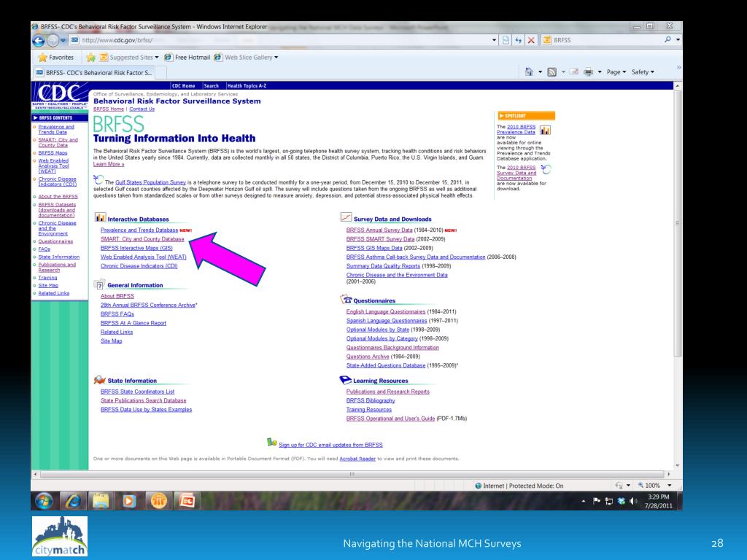Click Learn More link under intro
The image size is (747, 560).
point(109,164)
